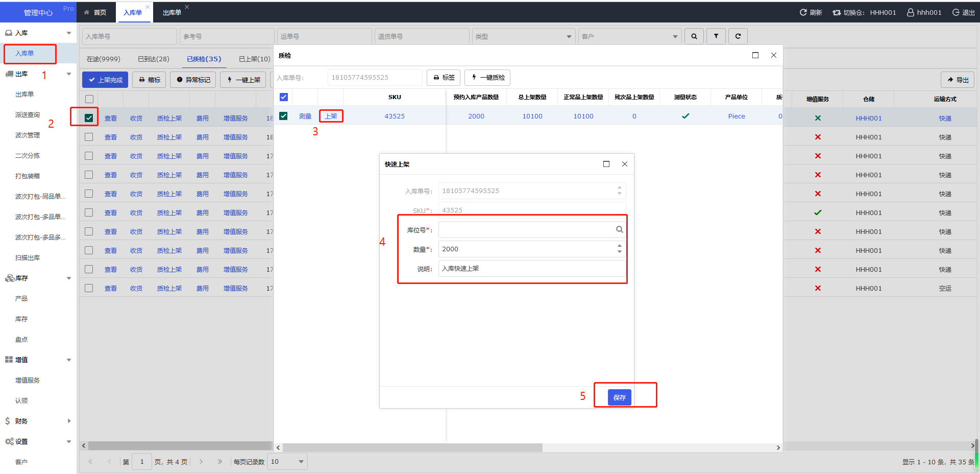Click the 上架完成 button

(x=105, y=80)
